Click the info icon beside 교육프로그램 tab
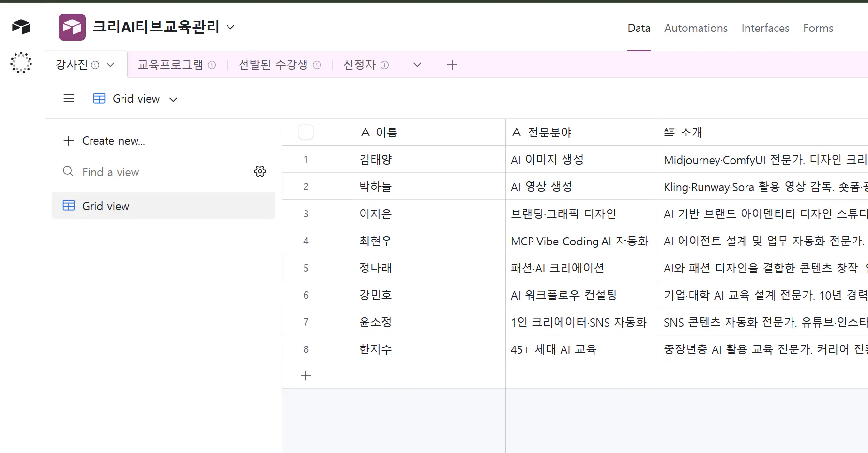The image size is (868, 453). 212,65
